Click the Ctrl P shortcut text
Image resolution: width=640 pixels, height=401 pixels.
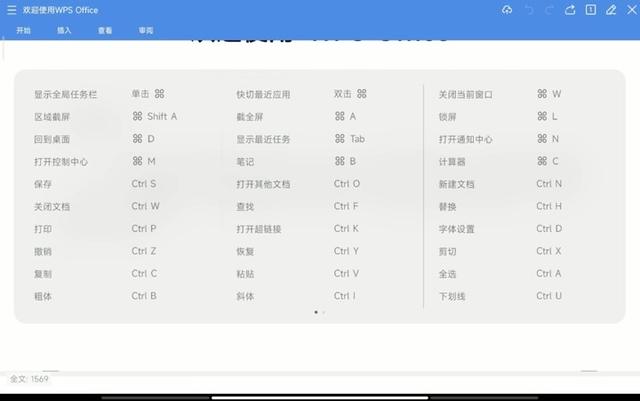pyautogui.click(x=144, y=229)
